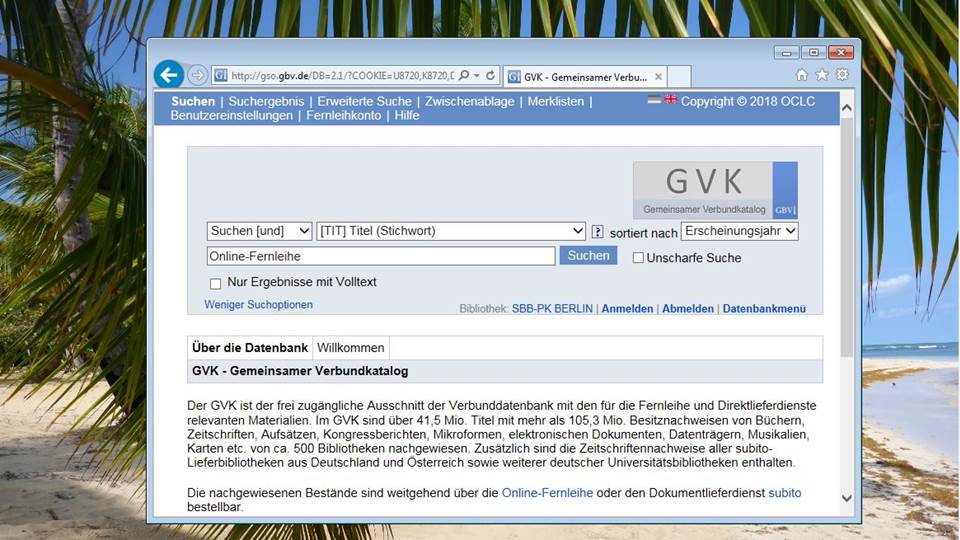
Task: Follow the subito link in text
Action: 785,493
